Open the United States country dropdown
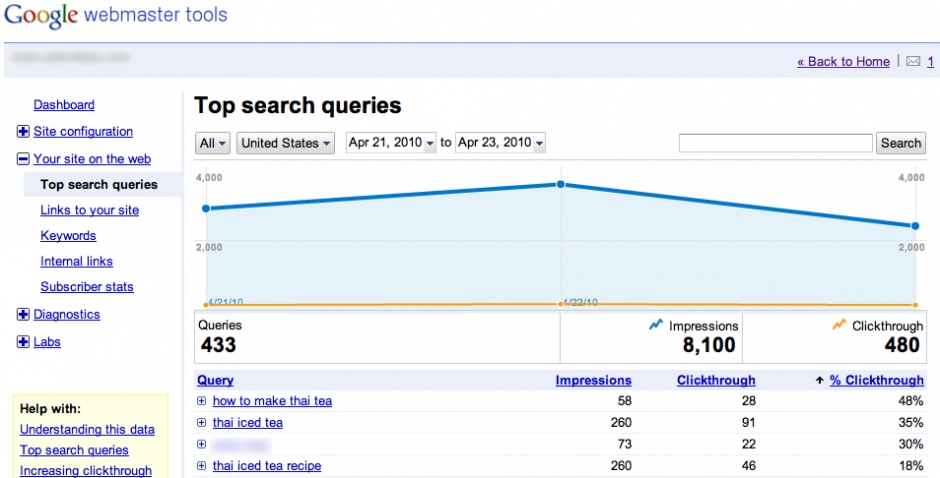940x478 pixels. click(285, 143)
